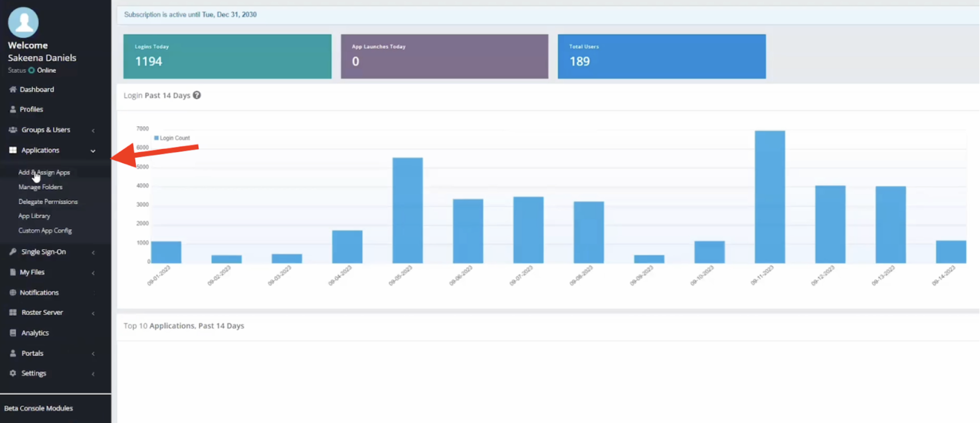The width and height of the screenshot is (980, 423).
Task: Click Beta Console Modules link
Action: pos(39,408)
